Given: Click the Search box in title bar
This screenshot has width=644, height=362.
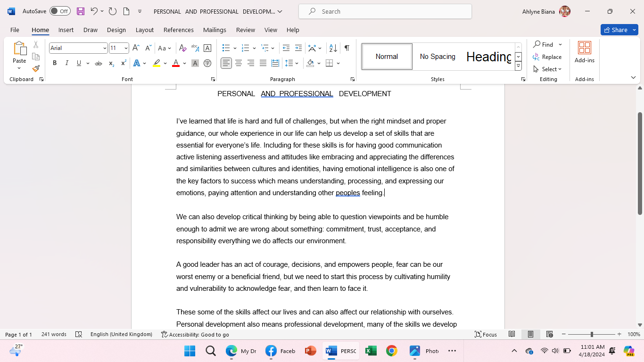Looking at the screenshot, I should 385,11.
